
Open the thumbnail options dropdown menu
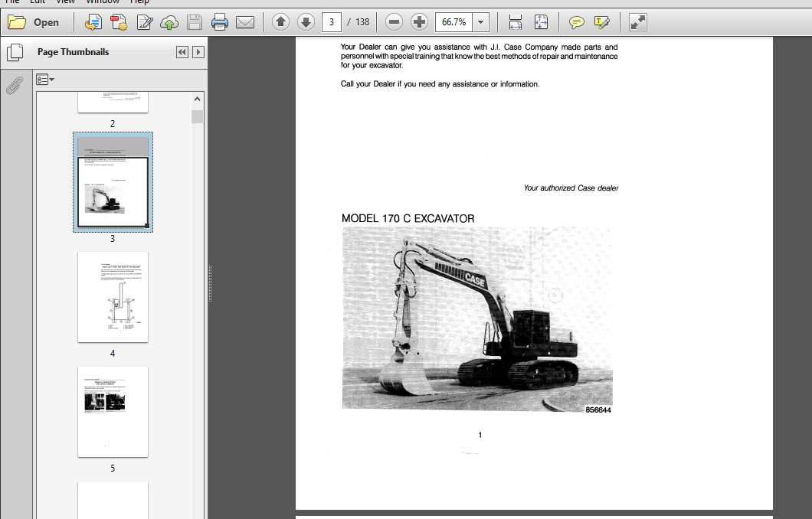tap(45, 80)
